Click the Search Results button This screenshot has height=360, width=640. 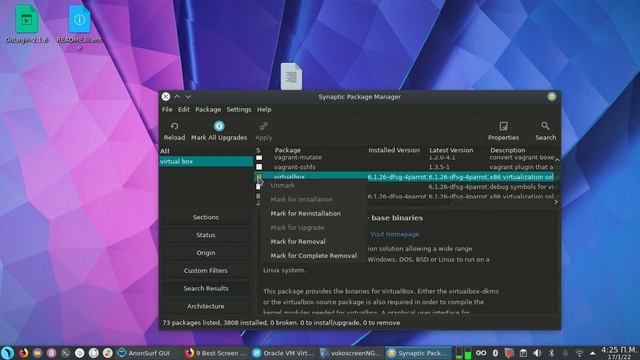pyautogui.click(x=206, y=288)
